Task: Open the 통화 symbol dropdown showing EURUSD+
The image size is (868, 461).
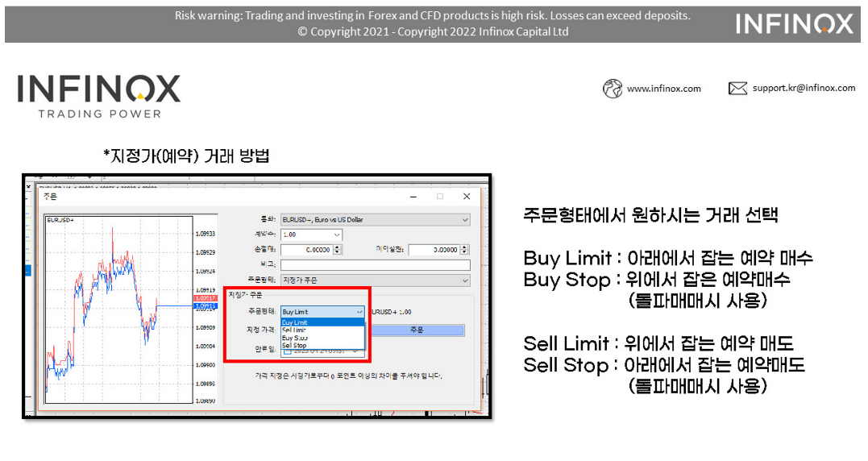Action: (x=376, y=220)
